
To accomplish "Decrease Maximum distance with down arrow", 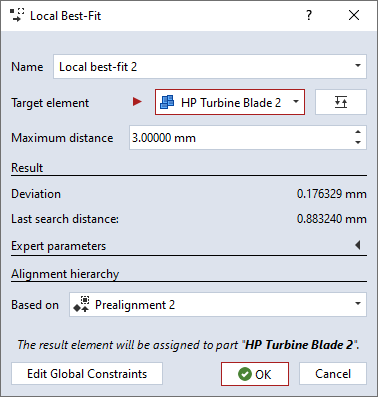I will [358, 143].
